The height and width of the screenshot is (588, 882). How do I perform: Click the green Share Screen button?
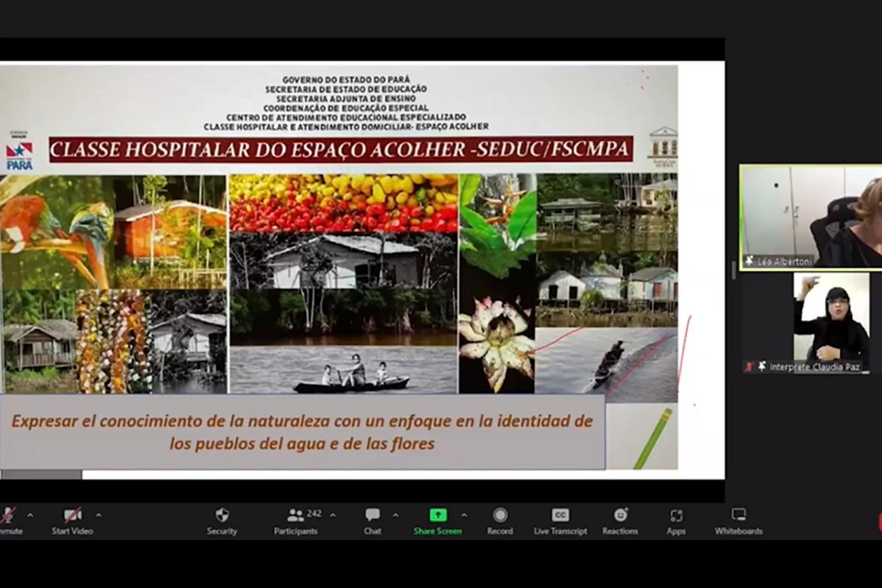[438, 521]
